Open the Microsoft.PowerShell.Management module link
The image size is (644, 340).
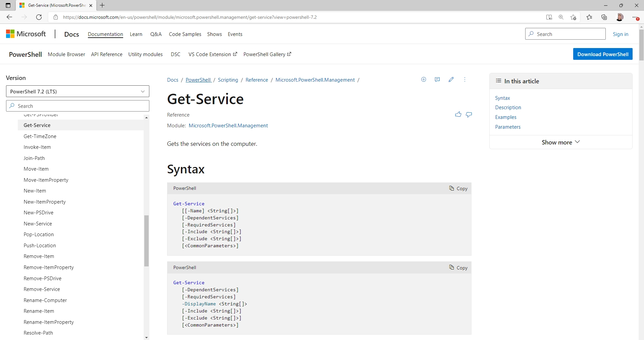pos(228,125)
